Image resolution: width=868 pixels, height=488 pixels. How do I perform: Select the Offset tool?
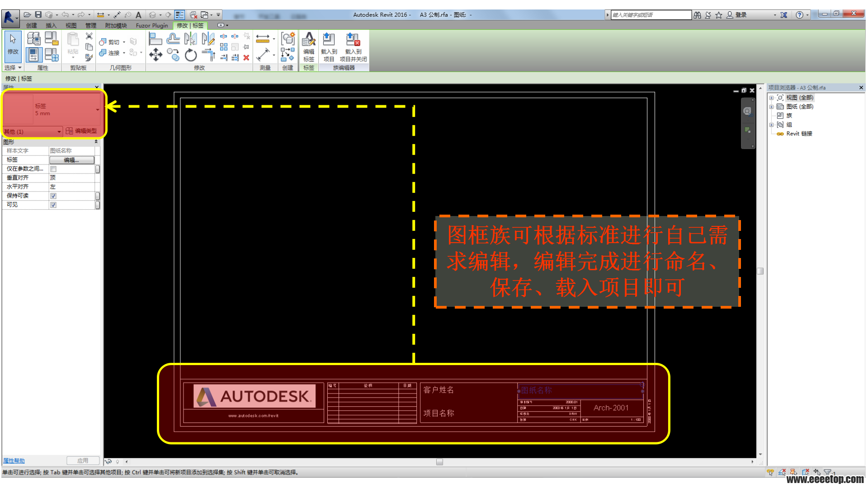coord(173,39)
